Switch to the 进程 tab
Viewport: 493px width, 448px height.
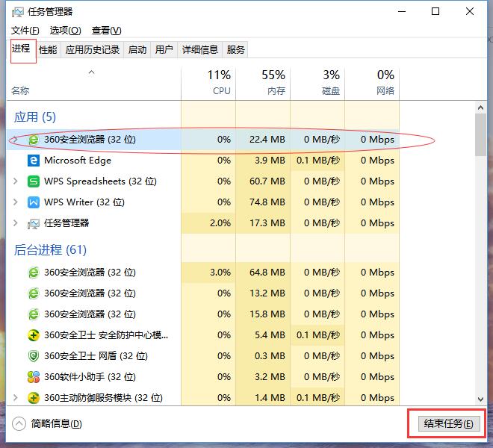click(21, 49)
